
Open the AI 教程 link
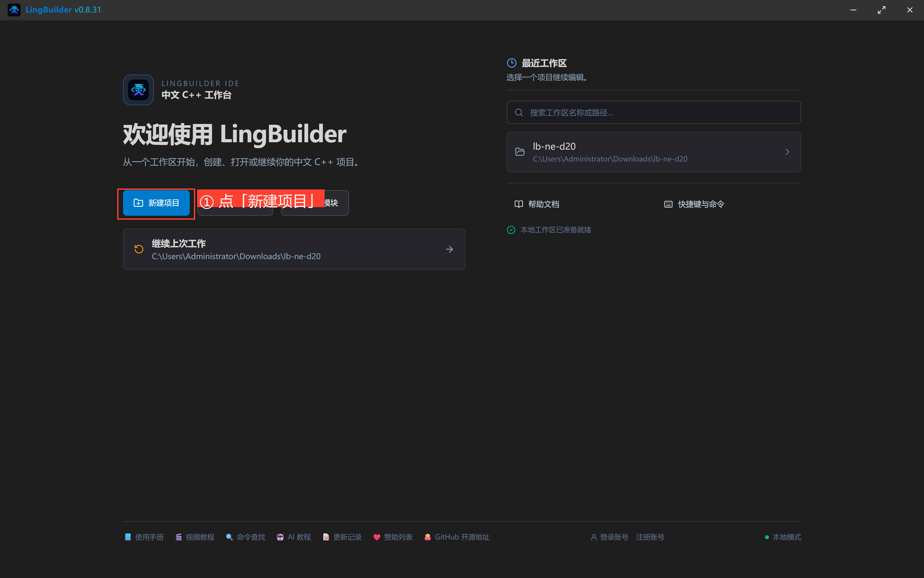(293, 537)
